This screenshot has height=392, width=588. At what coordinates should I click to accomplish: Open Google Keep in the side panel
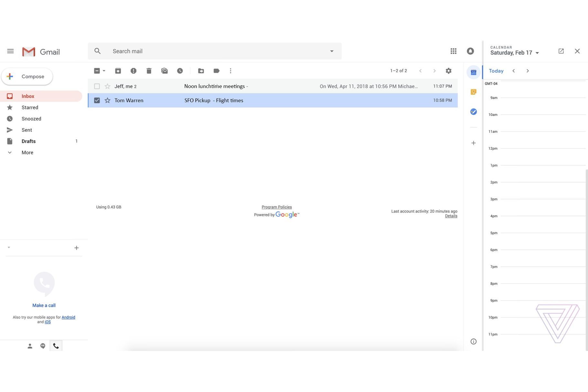pos(473,92)
